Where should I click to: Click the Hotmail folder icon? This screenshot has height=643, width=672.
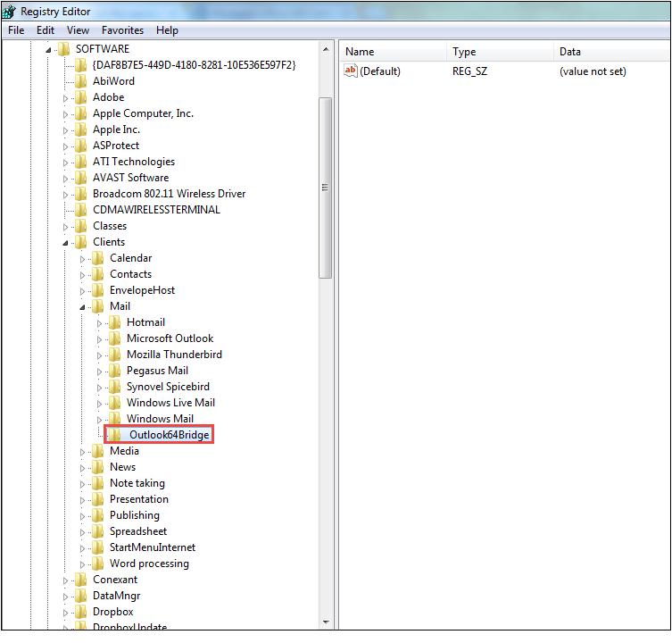point(114,322)
